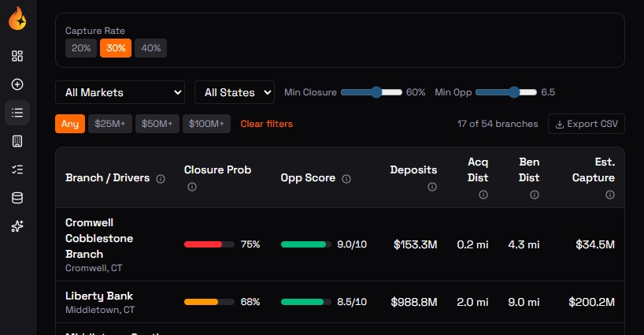Expand the All States dropdown
This screenshot has width=644, height=335.
pos(234,92)
